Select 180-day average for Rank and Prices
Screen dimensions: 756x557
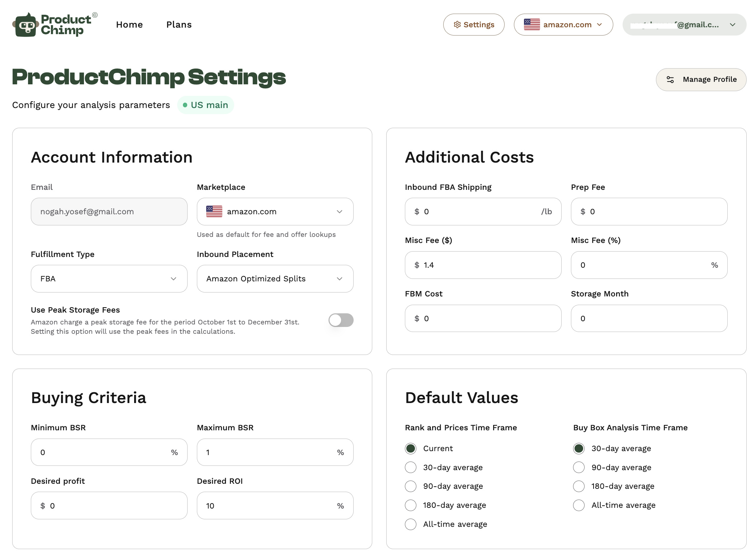[411, 505]
